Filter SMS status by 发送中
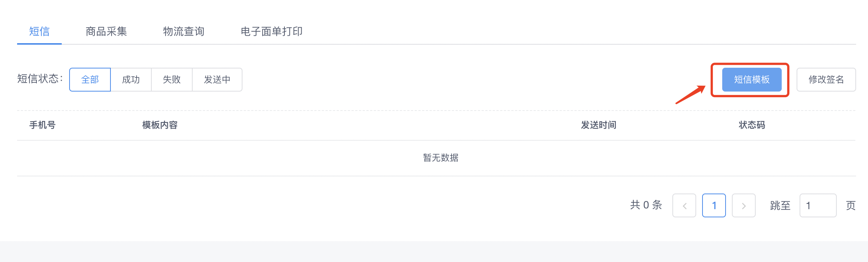 (x=217, y=80)
